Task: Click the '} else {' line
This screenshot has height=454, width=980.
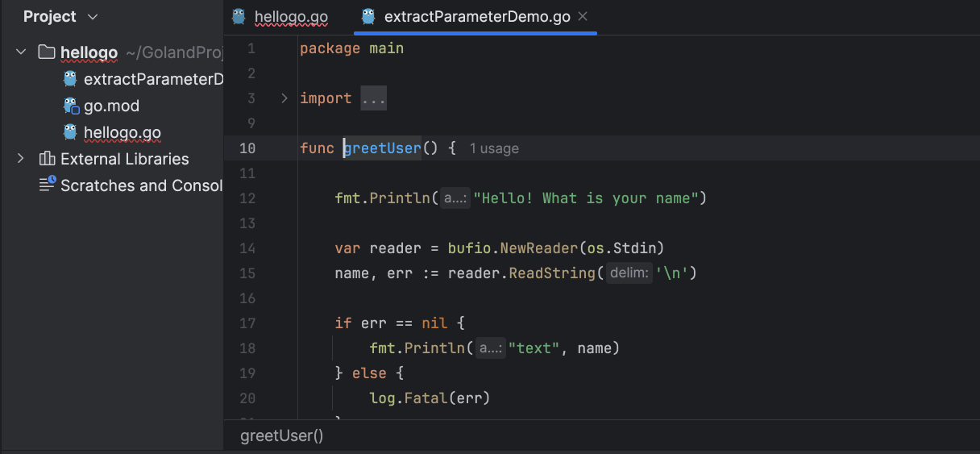Action: (369, 373)
